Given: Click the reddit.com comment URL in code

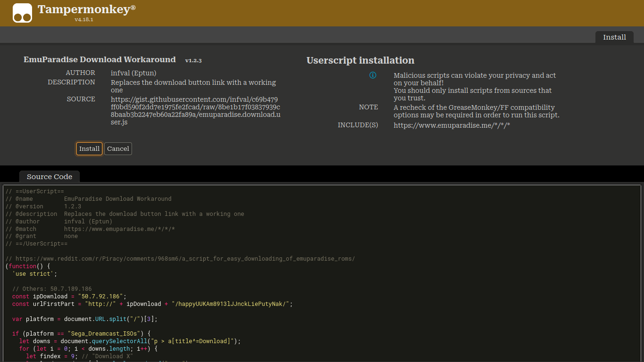Looking at the screenshot, I should tap(180, 259).
